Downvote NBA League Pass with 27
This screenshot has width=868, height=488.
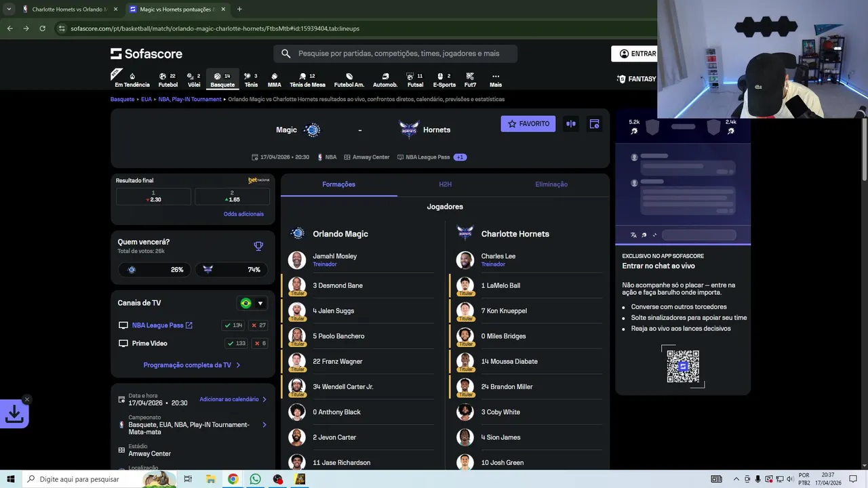pos(258,325)
